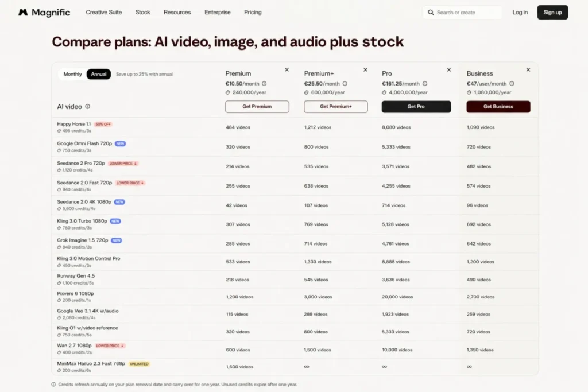Open the Pricing page
588x392 pixels.
[x=253, y=13]
